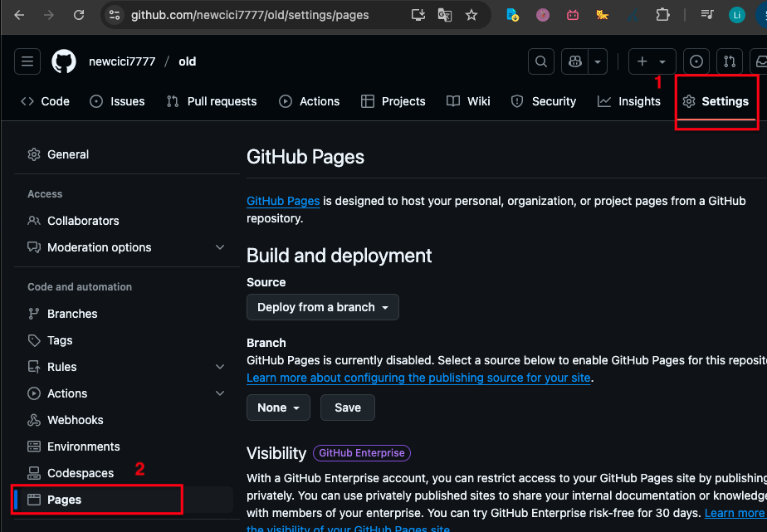
Task: Expand Moderation options chevron
Action: point(220,247)
